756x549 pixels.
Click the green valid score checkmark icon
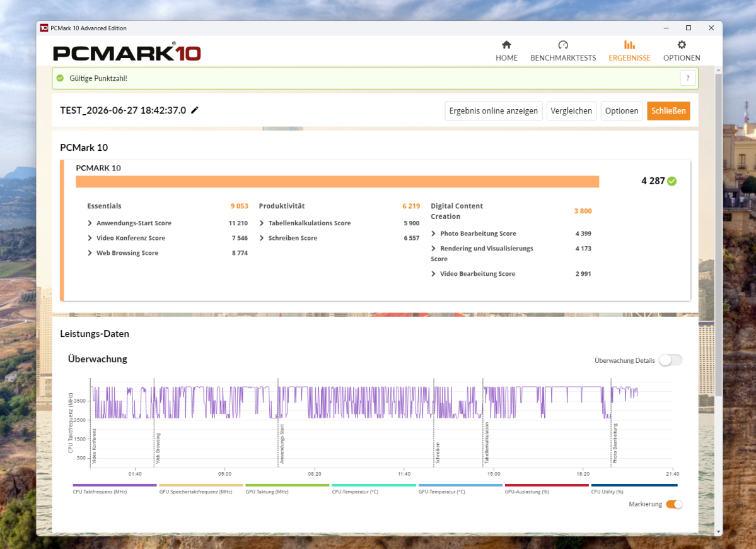pos(61,78)
